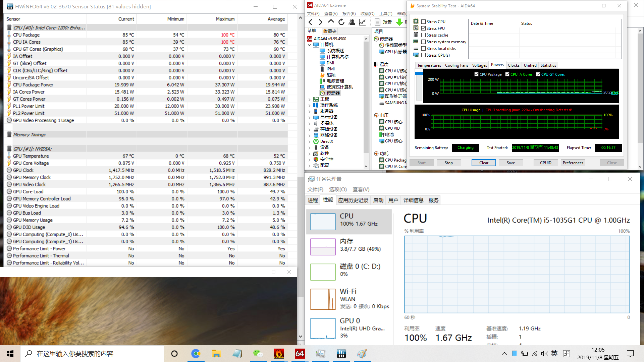
Task: Click the IPMI item in AIDA64 tree
Action: [x=330, y=69]
